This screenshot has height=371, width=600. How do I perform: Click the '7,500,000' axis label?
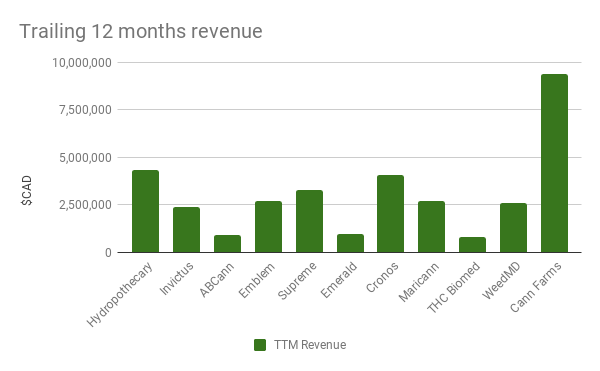[x=85, y=110]
